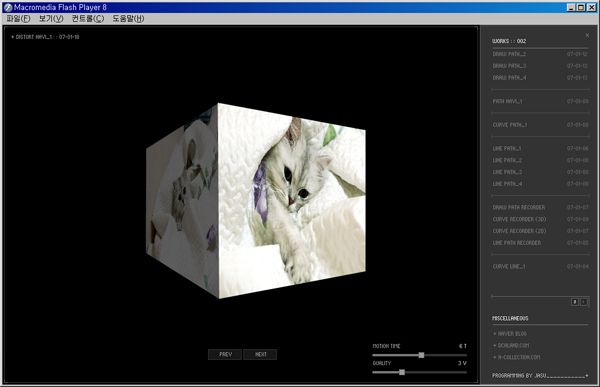Open the PATH NAVI_1 work item
The image size is (600, 387).
click(x=540, y=101)
